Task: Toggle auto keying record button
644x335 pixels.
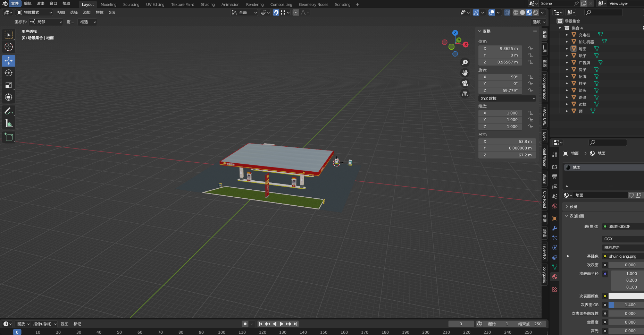Action: 245,324
